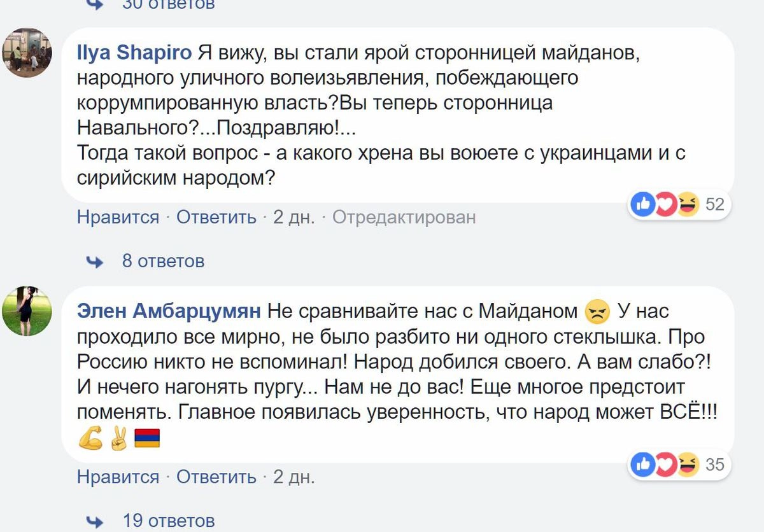Screen dimensions: 764x532
Task: Click the thumbs-up reaction icon on Ilya Shapiro's comment
Action: pyautogui.click(x=643, y=204)
